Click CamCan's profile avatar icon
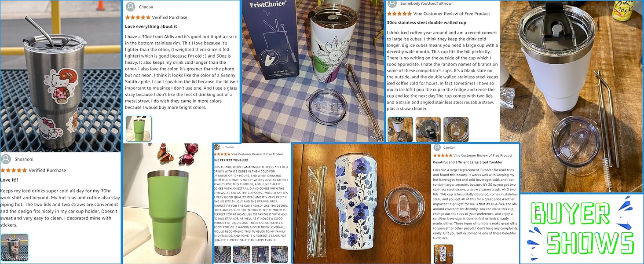 [437, 147]
